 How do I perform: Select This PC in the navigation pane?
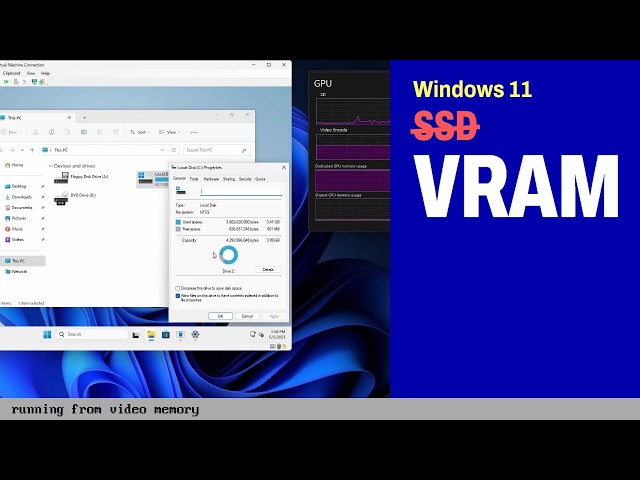click(x=22, y=261)
